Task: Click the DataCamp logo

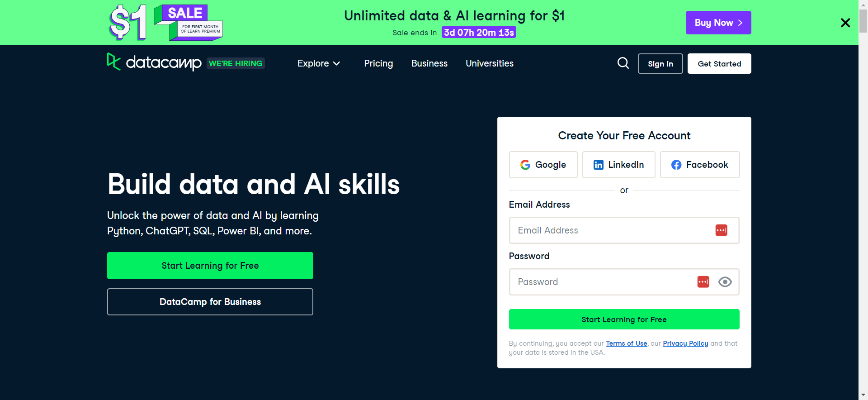Action: point(154,62)
